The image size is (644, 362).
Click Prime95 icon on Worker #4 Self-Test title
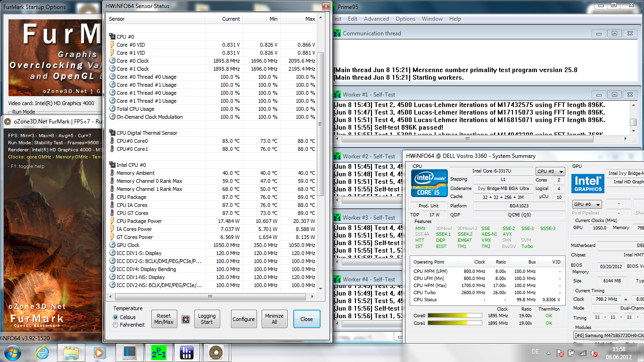(x=337, y=280)
